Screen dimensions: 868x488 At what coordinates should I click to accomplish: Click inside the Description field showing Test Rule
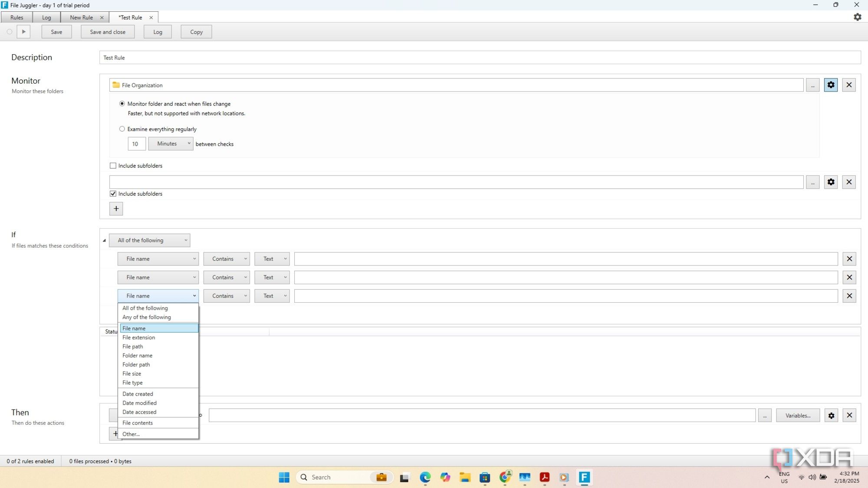point(304,57)
